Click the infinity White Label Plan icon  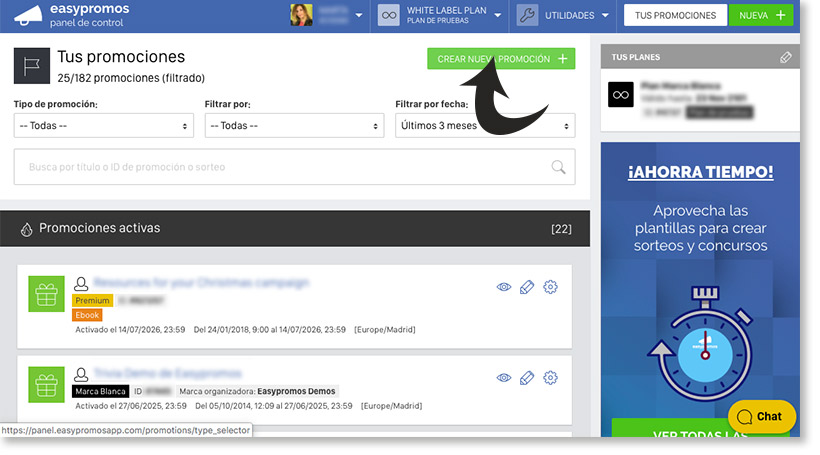pos(389,15)
